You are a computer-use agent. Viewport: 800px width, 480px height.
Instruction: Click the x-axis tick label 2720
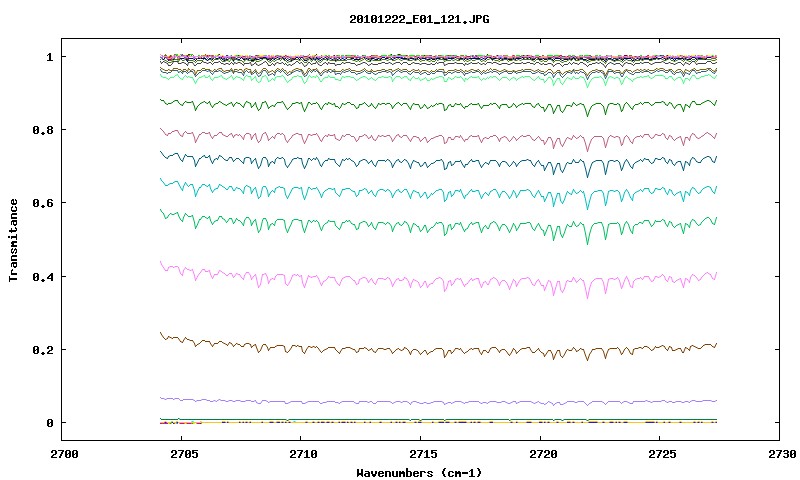542,454
